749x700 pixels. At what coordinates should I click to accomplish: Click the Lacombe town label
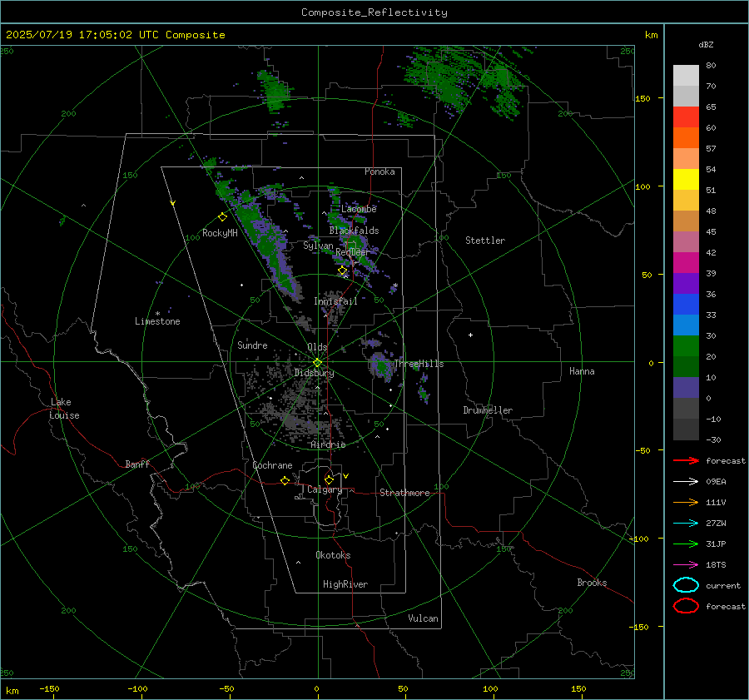359,209
